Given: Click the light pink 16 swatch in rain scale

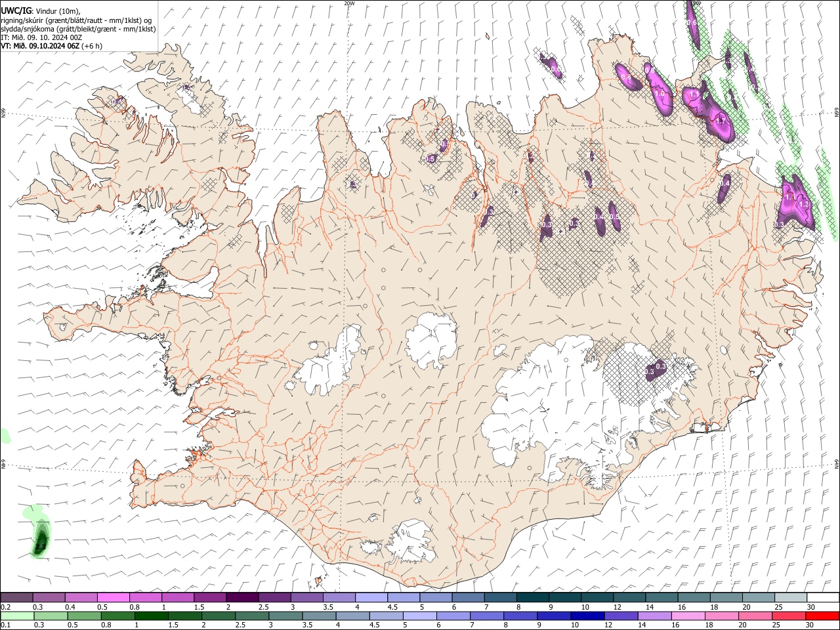Looking at the screenshot, I should pyautogui.click(x=688, y=616).
